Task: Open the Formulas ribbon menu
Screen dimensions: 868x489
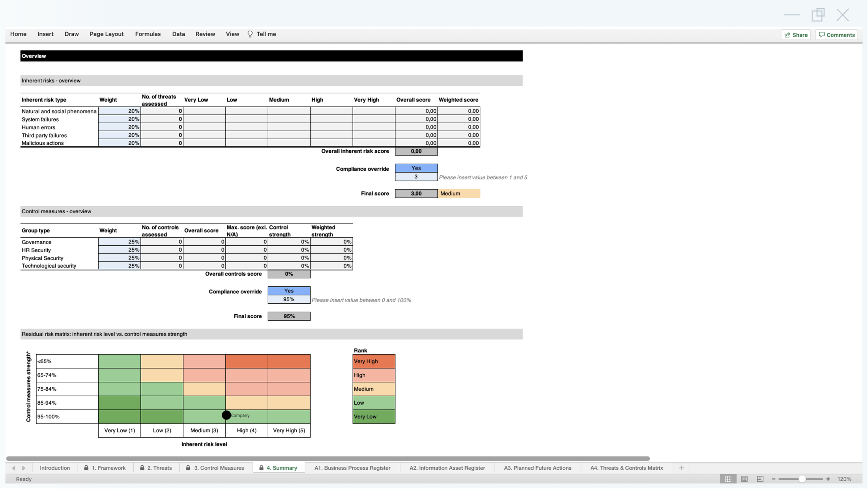Action: pos(148,34)
